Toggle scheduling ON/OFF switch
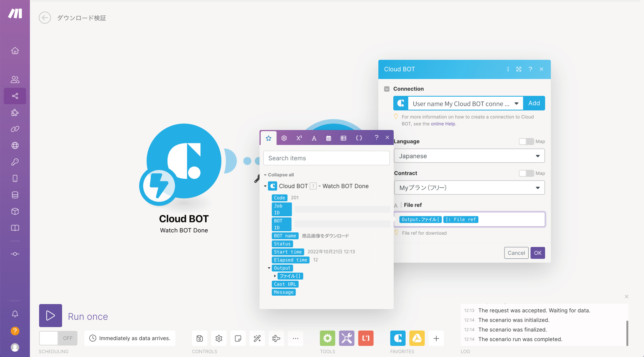Viewport: 644px width, 357px height. 58,338
